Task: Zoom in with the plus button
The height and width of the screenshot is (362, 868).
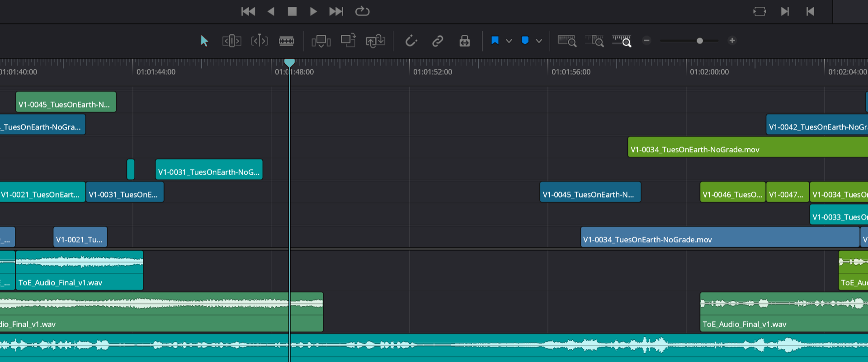Action: (732, 41)
